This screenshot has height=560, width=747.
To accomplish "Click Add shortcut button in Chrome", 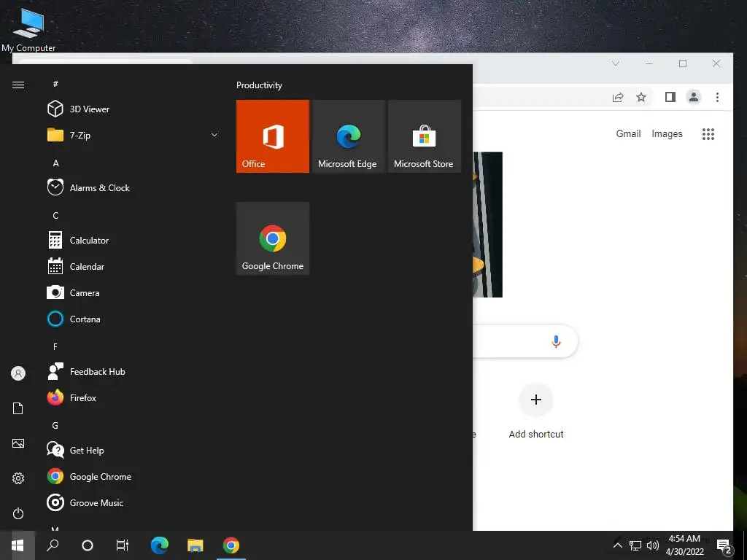I will [536, 411].
